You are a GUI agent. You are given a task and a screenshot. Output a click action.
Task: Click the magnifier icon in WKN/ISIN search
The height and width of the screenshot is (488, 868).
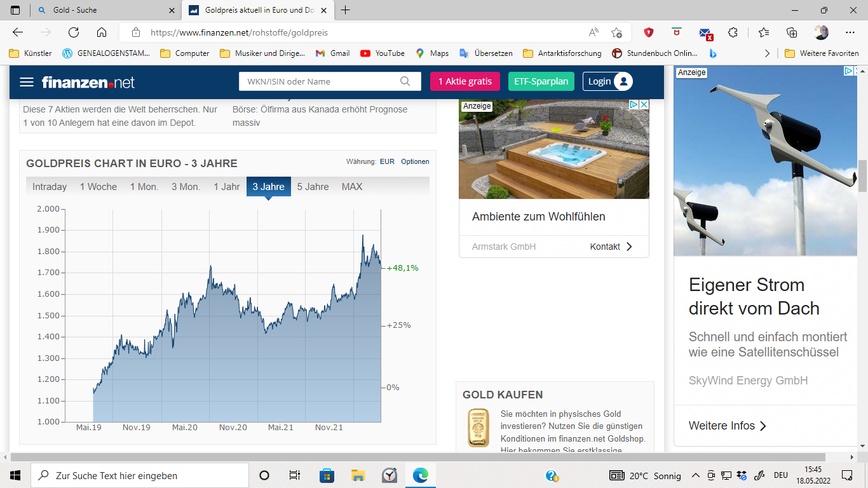[405, 81]
